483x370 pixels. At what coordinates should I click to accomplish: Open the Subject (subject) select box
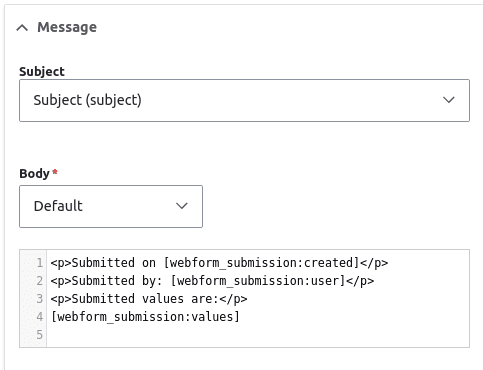[244, 100]
